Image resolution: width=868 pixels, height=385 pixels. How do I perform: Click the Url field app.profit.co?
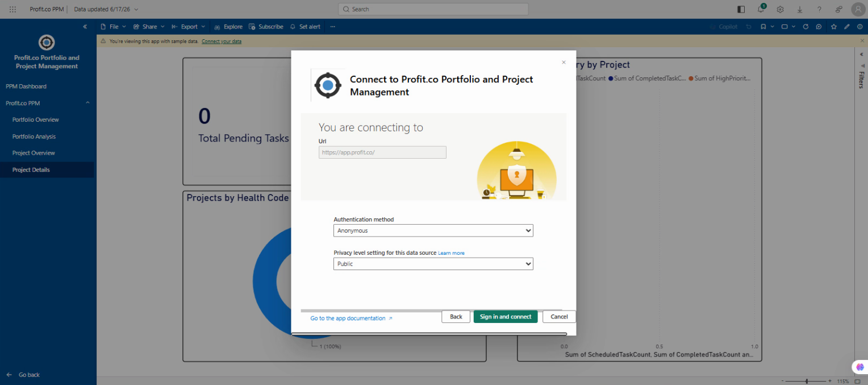coord(382,152)
